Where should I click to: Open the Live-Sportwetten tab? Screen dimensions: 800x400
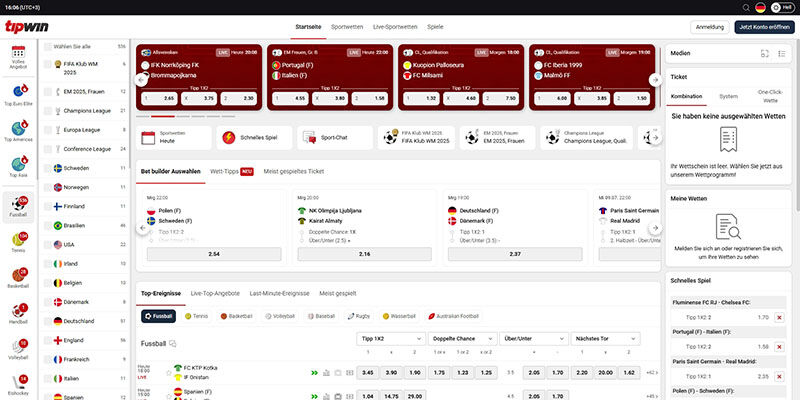coord(395,27)
